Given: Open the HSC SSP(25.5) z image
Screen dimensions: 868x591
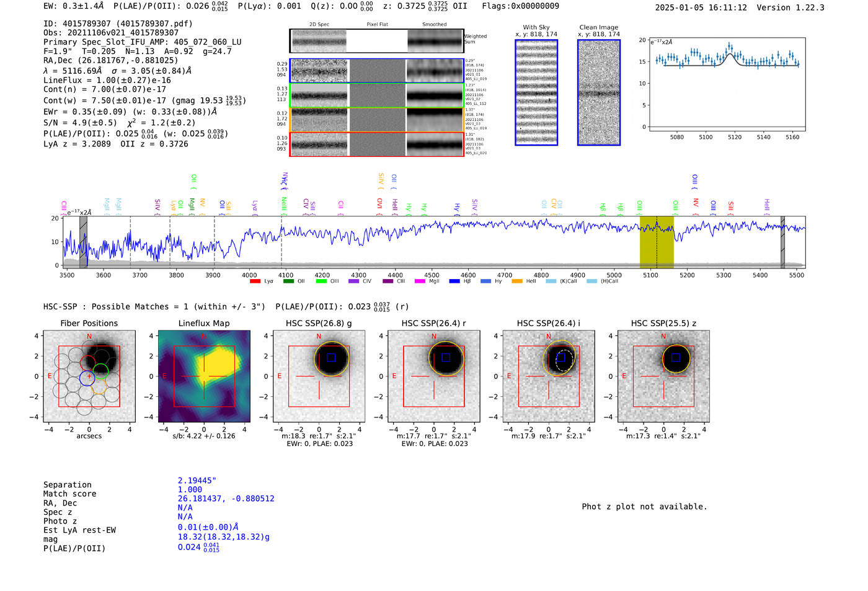Looking at the screenshot, I should [x=663, y=376].
